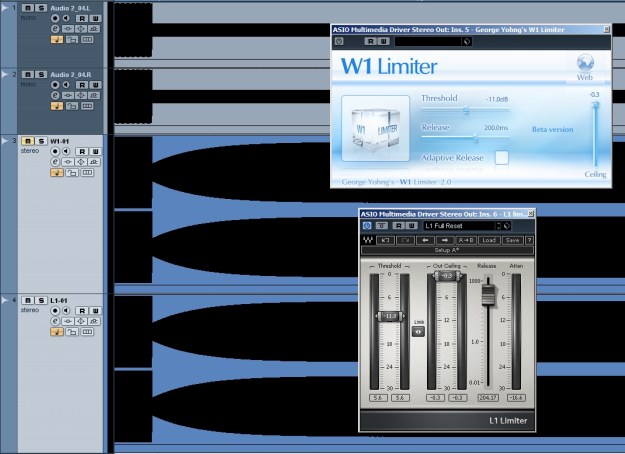Solo the W1-01 track
The height and width of the screenshot is (454, 625).
pos(41,141)
